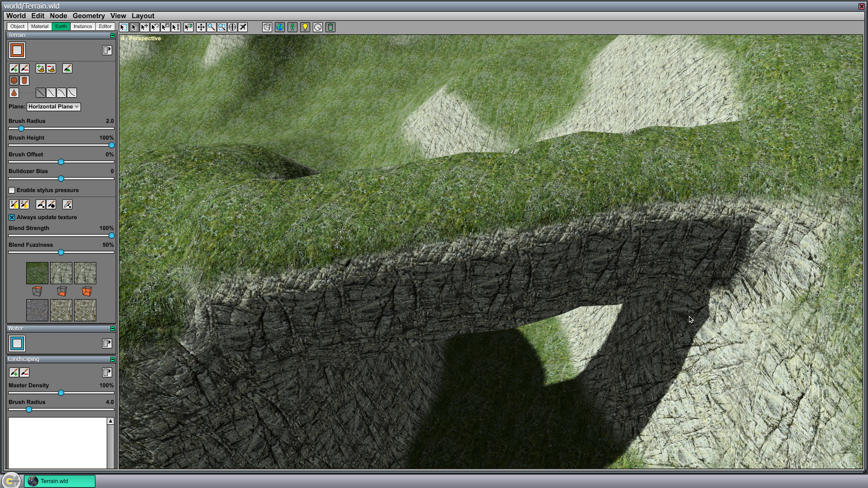Select the landscaping add brush
The height and width of the screenshot is (488, 868).
click(x=14, y=372)
